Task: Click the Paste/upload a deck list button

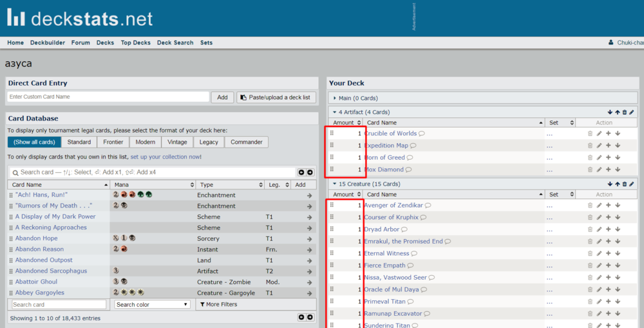Action: 276,97
